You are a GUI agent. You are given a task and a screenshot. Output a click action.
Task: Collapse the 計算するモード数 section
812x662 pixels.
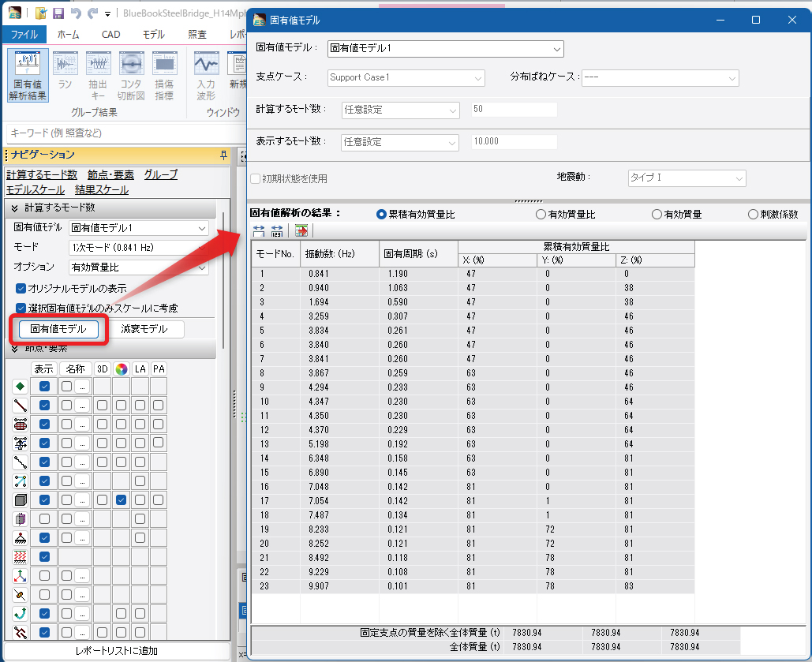point(14,208)
